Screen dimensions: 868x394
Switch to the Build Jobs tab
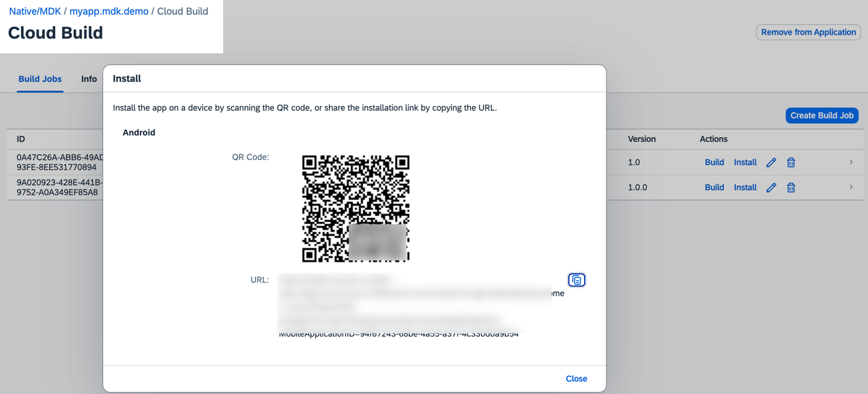pyautogui.click(x=40, y=79)
